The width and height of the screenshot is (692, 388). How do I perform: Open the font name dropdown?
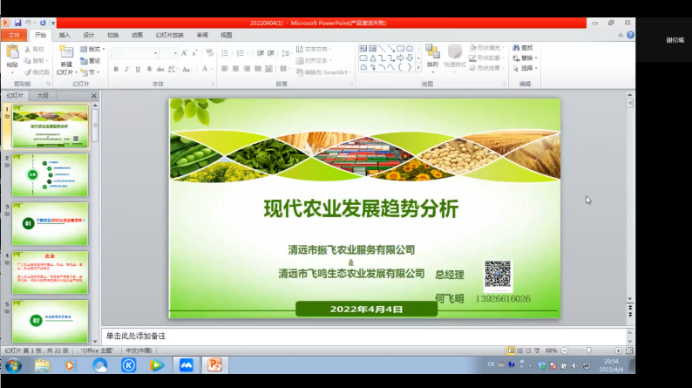click(155, 53)
